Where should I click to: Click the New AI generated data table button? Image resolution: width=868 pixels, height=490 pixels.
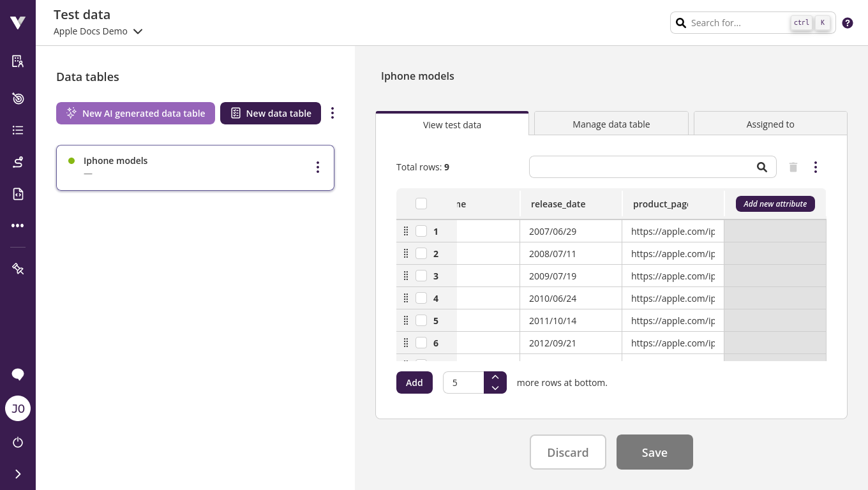coord(135,113)
